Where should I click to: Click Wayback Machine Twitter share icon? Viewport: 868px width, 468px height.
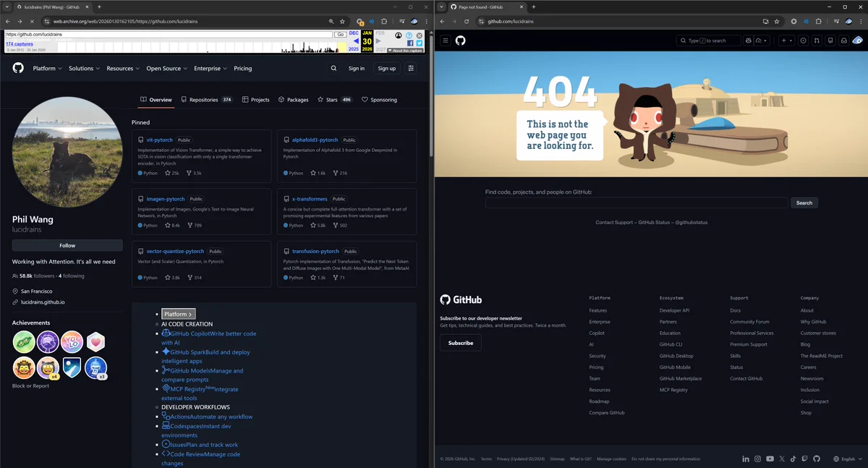(x=419, y=43)
